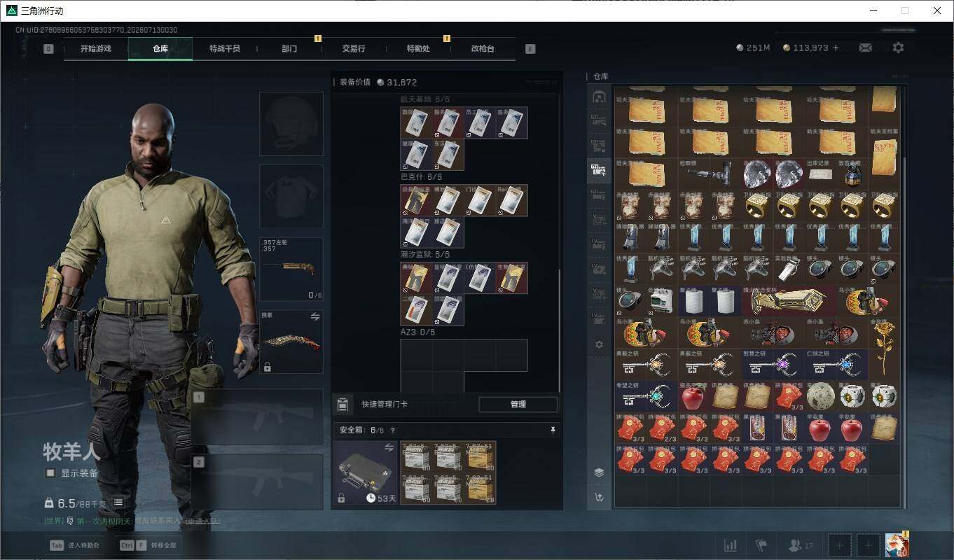The image size is (954, 560).
Task: Open the warehouse sort/stack layers icon
Action: pyautogui.click(x=599, y=472)
